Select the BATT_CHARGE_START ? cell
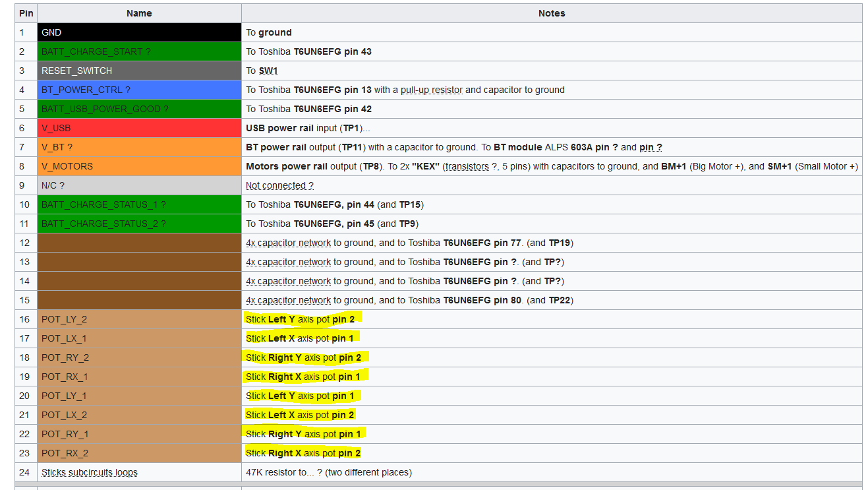Image resolution: width=868 pixels, height=490 pixels. click(139, 51)
